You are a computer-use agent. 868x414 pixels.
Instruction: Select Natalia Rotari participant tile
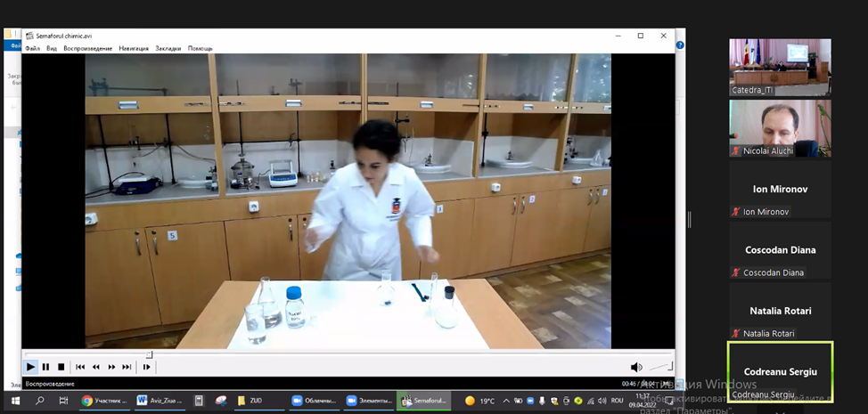tap(780, 311)
